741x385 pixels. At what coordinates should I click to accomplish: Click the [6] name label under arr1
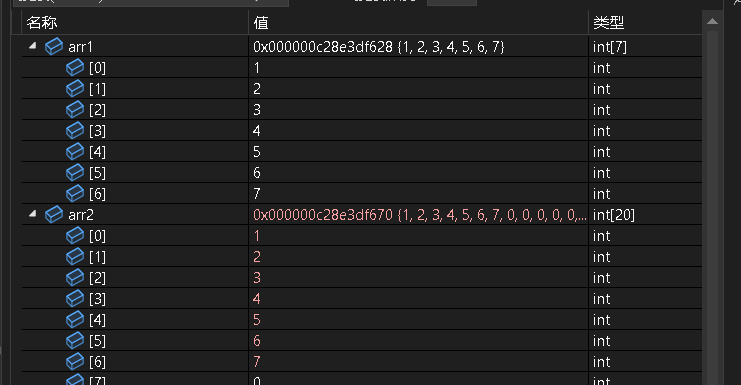(x=97, y=194)
